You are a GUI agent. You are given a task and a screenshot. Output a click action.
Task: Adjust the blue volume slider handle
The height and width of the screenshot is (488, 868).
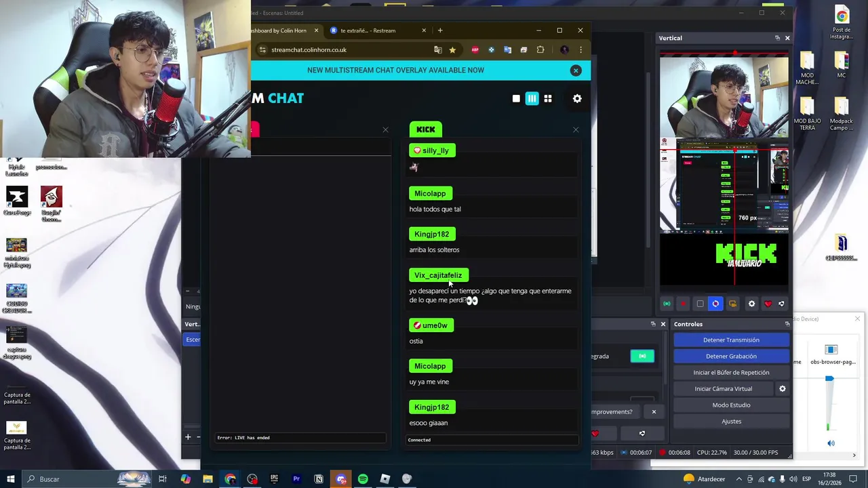pos(829,379)
